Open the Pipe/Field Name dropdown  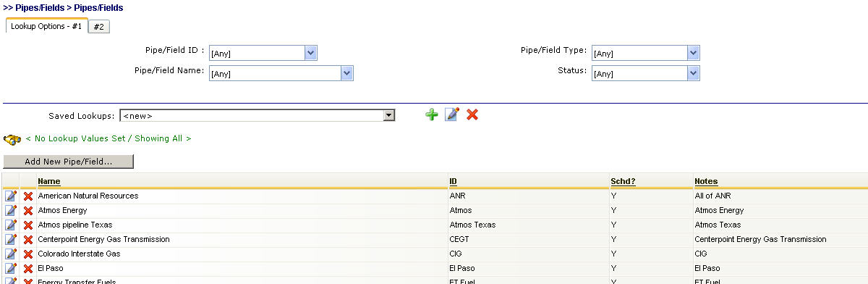(346, 73)
